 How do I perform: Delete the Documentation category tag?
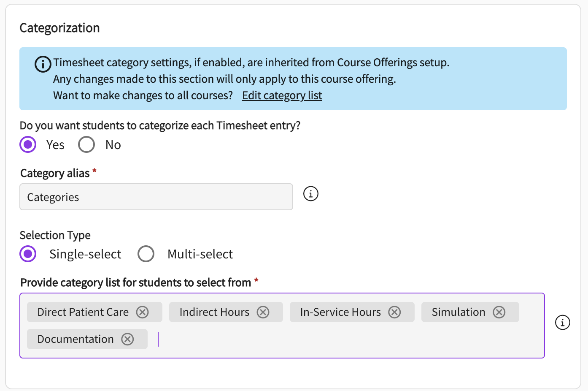(x=127, y=339)
